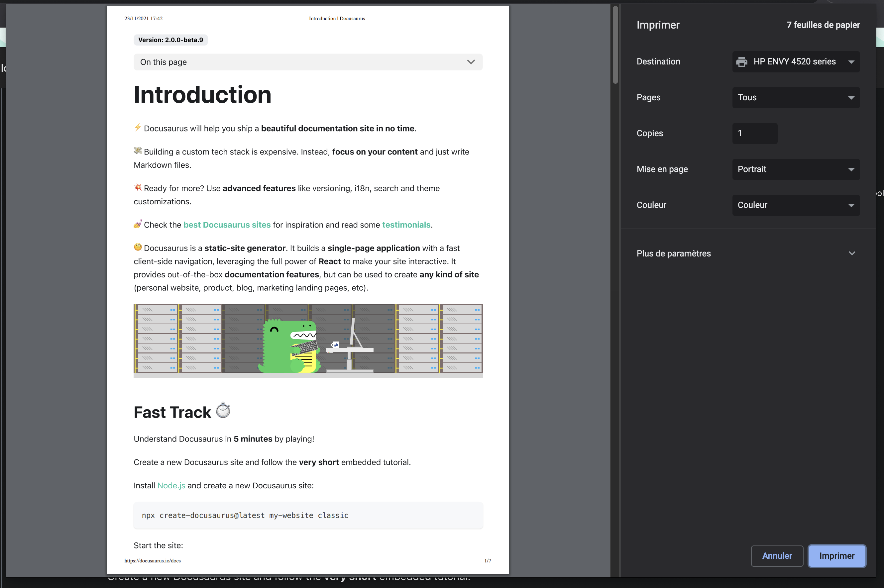Open the Mise en page Portrait dropdown

point(796,169)
